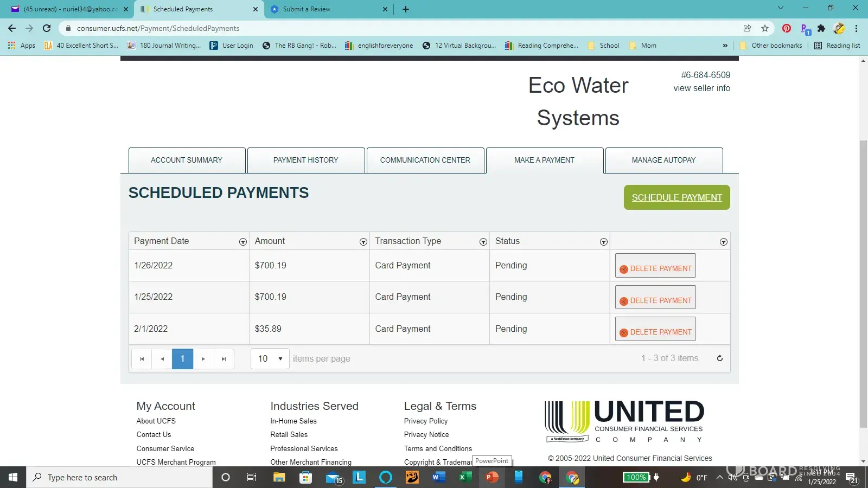Refresh the scheduled payments grid
The height and width of the screenshot is (488, 868).
pos(720,358)
